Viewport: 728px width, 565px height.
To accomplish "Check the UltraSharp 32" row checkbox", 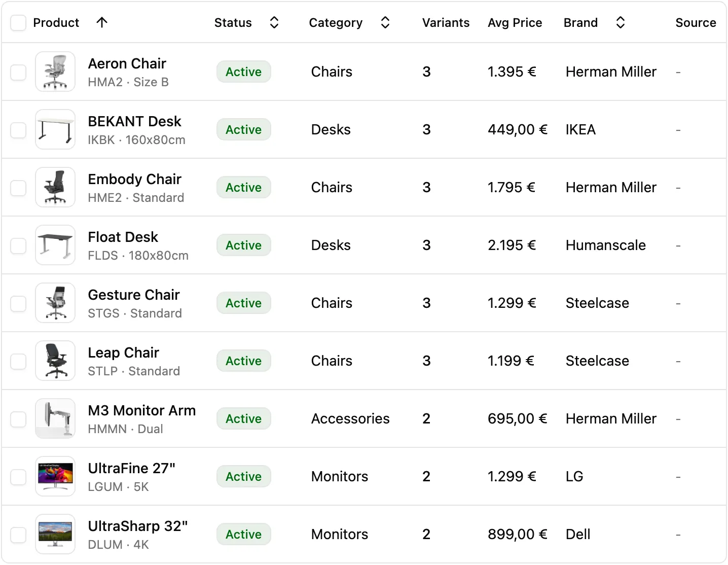I will [18, 534].
